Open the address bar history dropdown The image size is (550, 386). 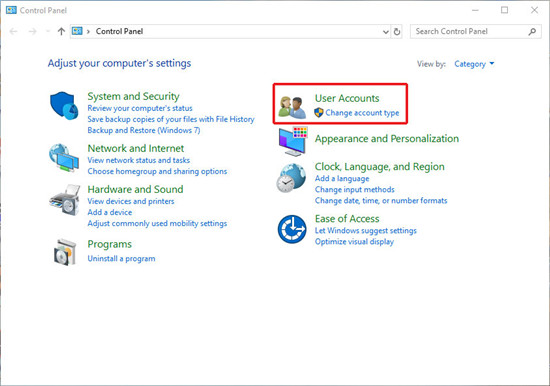pyautogui.click(x=385, y=32)
